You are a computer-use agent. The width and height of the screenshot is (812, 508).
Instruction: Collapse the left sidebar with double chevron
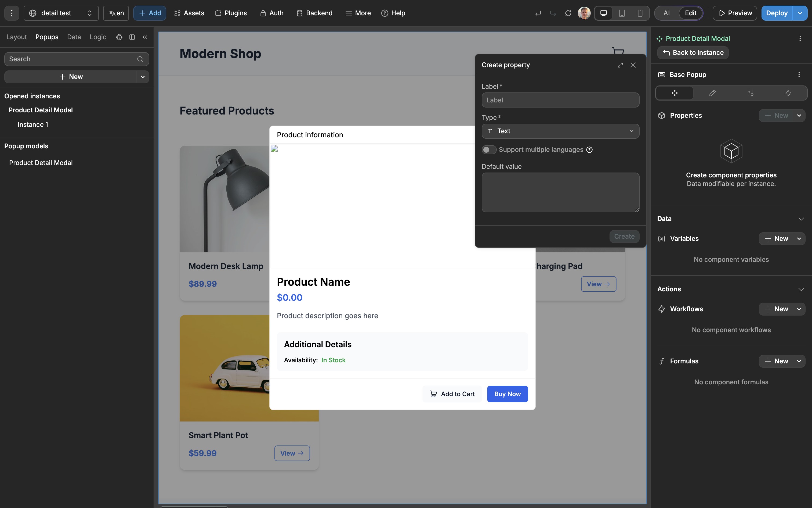pos(145,37)
